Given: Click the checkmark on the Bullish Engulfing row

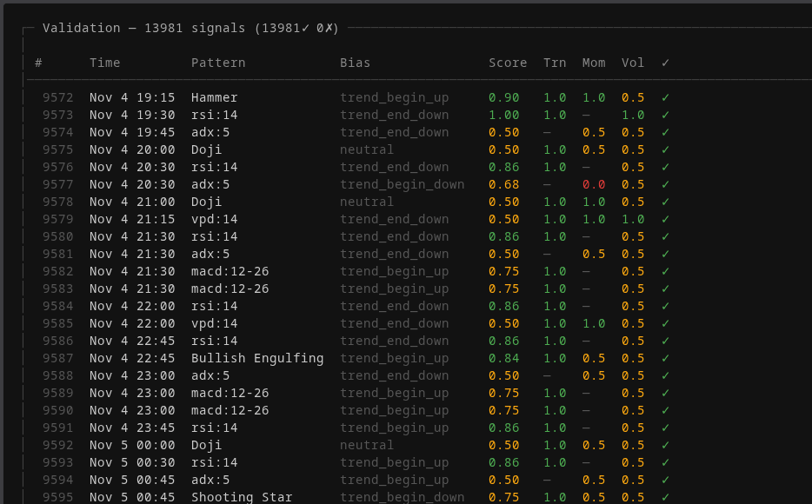Looking at the screenshot, I should tap(663, 358).
